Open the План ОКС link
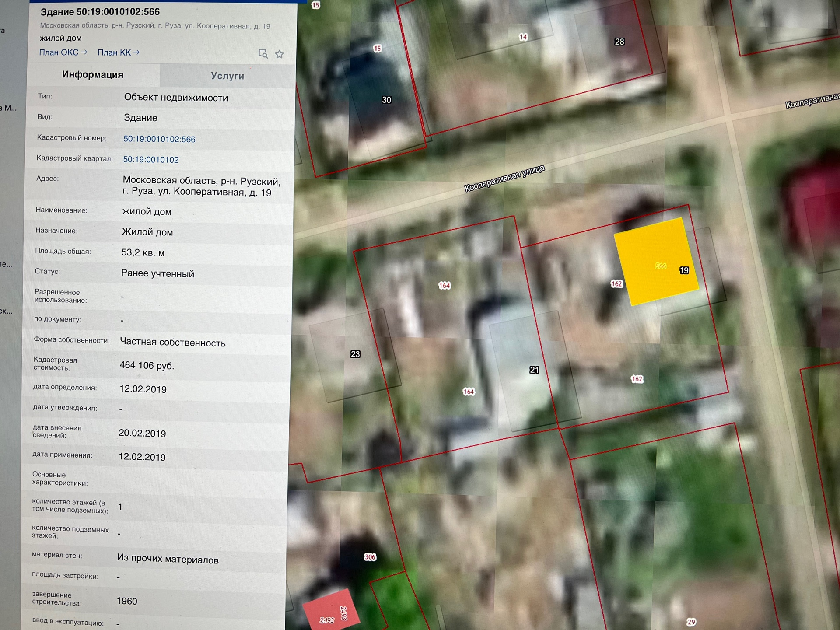Screen dimensions: 840x630 pos(63,52)
